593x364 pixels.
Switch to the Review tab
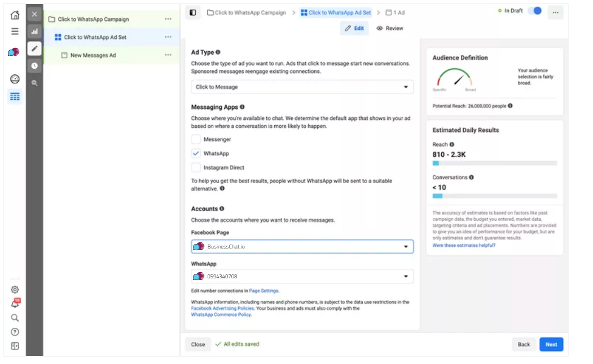click(390, 28)
